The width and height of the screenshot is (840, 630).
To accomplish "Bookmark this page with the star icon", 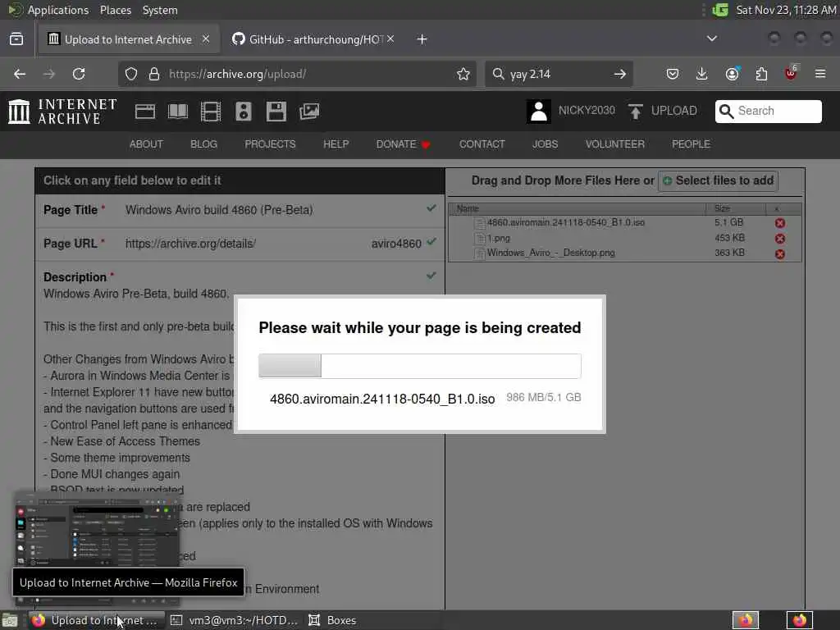I will click(463, 74).
